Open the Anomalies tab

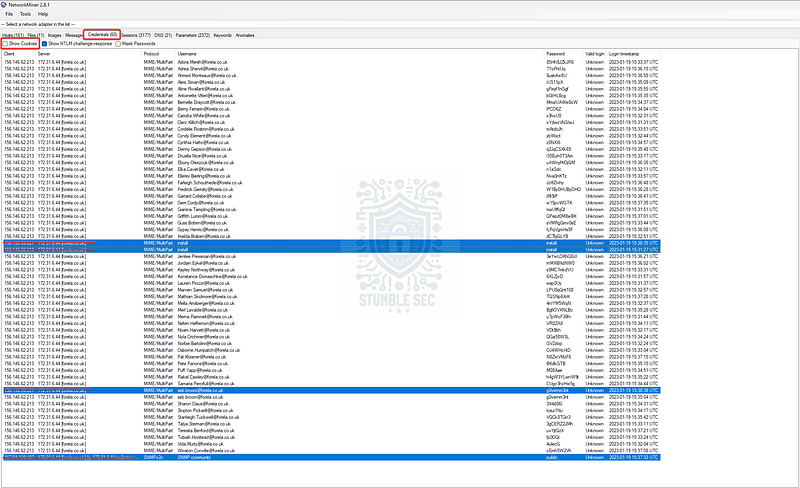245,35
